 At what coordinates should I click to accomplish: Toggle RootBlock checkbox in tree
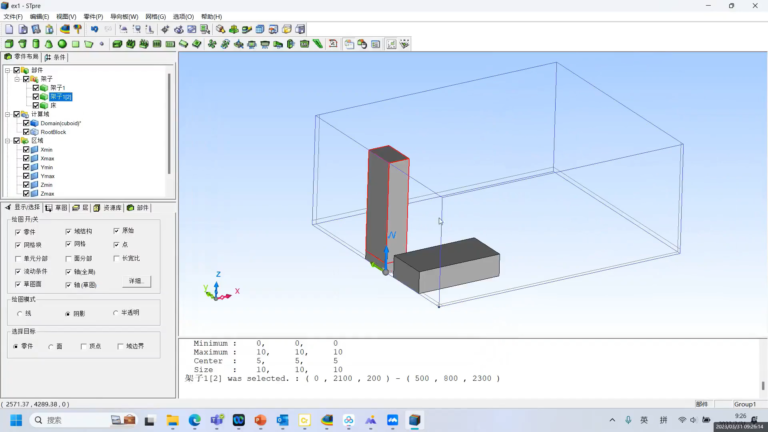[26, 132]
